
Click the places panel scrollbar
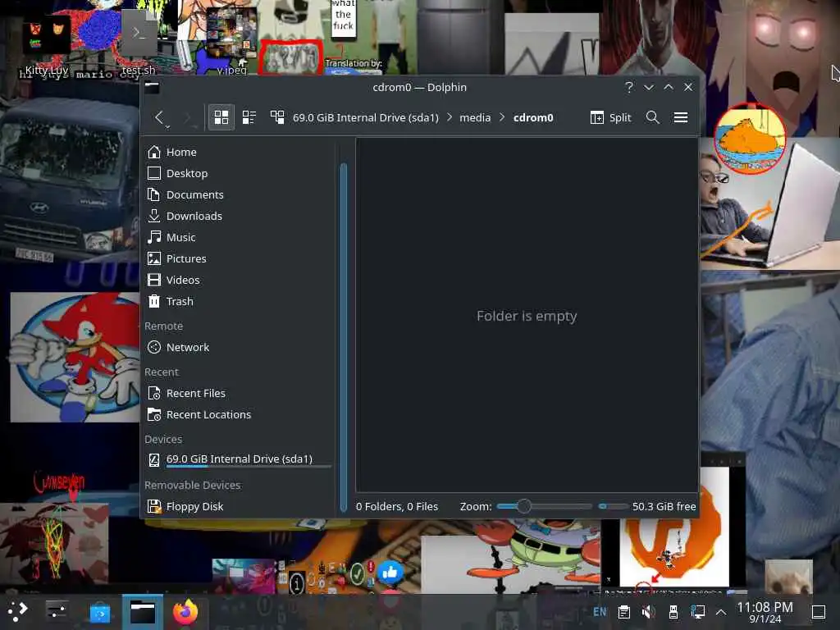344,337
